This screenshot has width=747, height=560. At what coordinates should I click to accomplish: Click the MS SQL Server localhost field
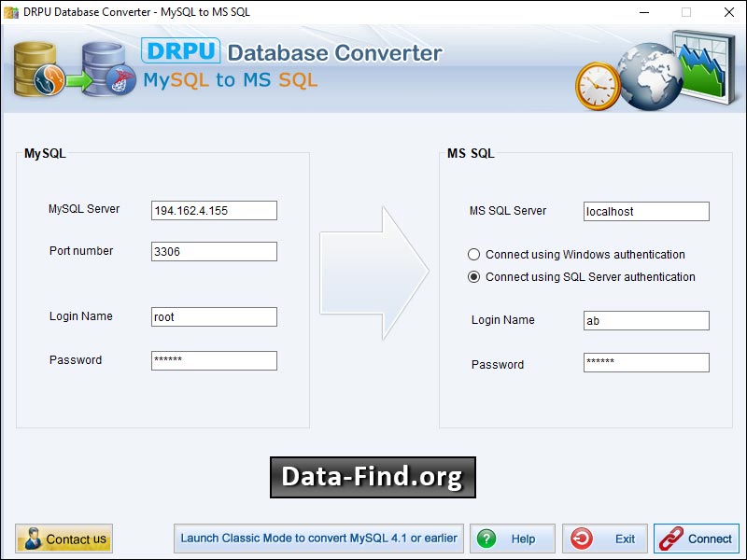(x=646, y=211)
